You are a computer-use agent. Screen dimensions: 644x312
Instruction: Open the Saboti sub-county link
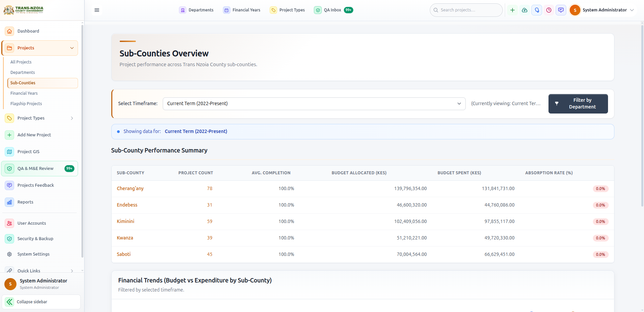point(124,255)
